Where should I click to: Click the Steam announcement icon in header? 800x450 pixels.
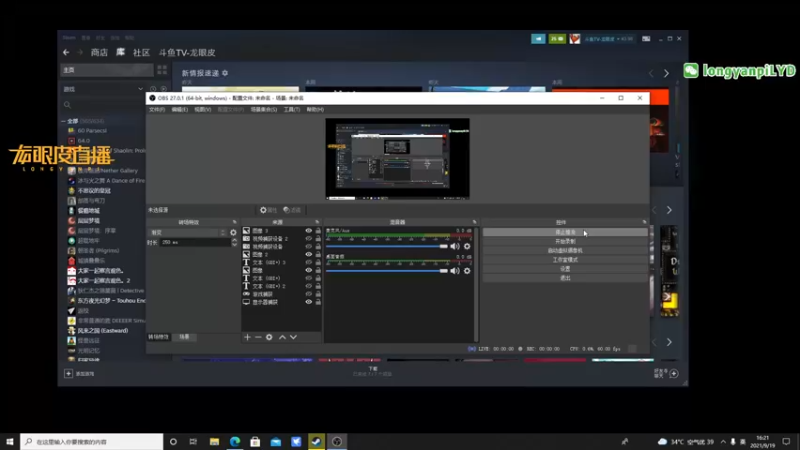coord(538,39)
